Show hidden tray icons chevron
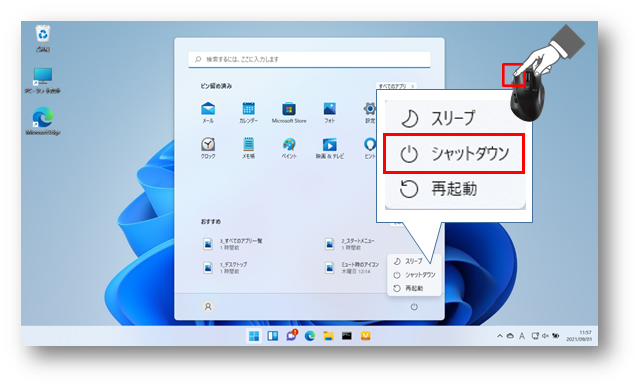The width and height of the screenshot is (640, 388). [x=500, y=336]
